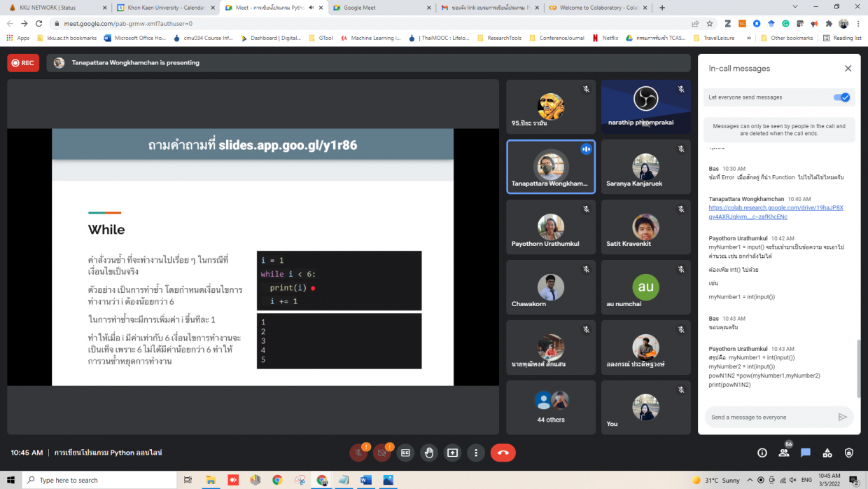Turn on your camera in the call bar
Image resolution: width=868 pixels, height=489 pixels.
(x=381, y=453)
